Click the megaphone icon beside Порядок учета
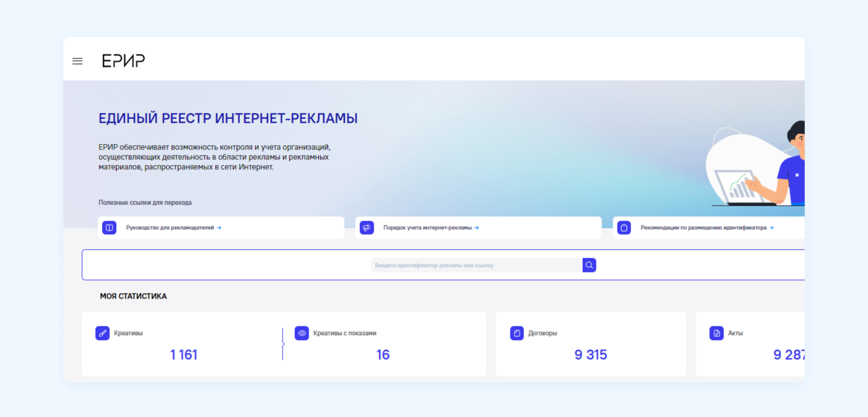 [x=367, y=227]
